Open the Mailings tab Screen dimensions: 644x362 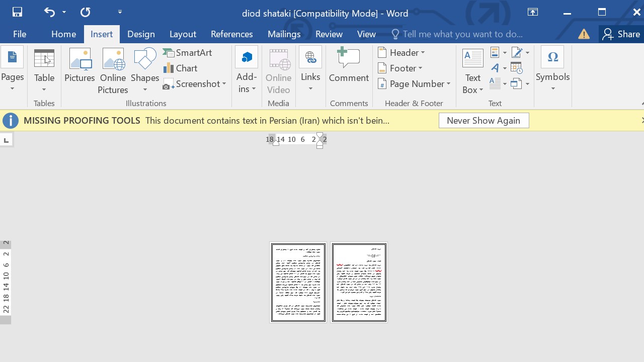(x=284, y=34)
